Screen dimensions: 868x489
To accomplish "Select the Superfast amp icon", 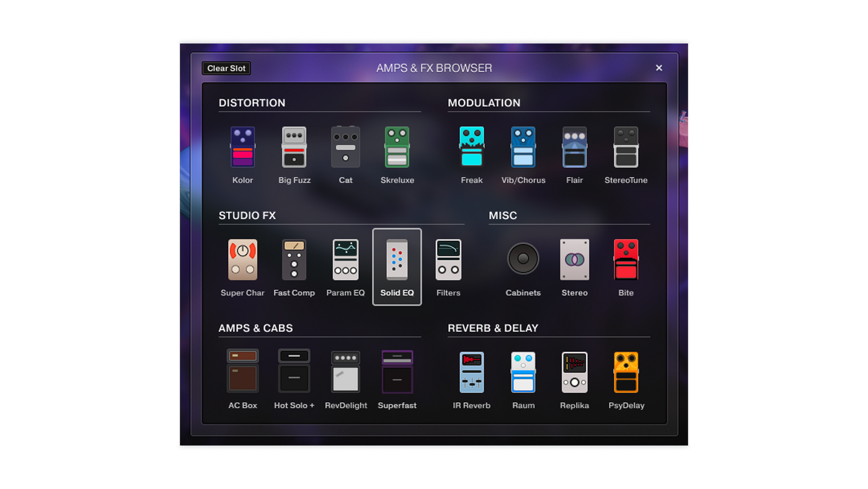I will point(397,372).
